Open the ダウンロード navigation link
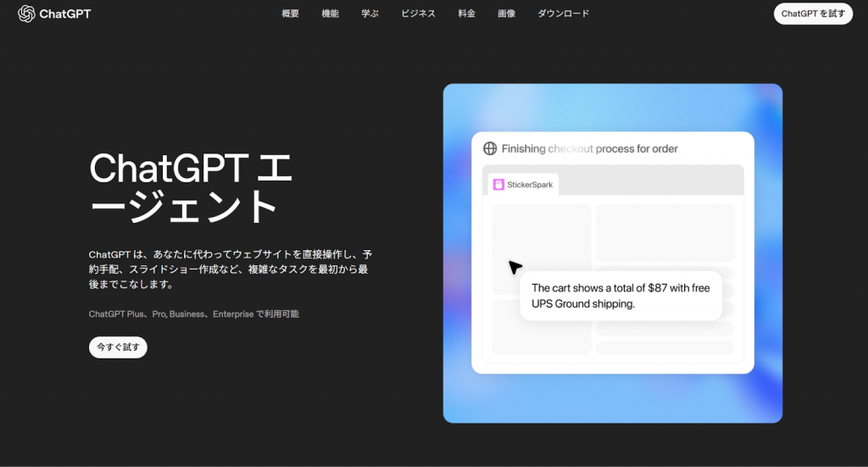Screen dimensions: 868x467 563,14
